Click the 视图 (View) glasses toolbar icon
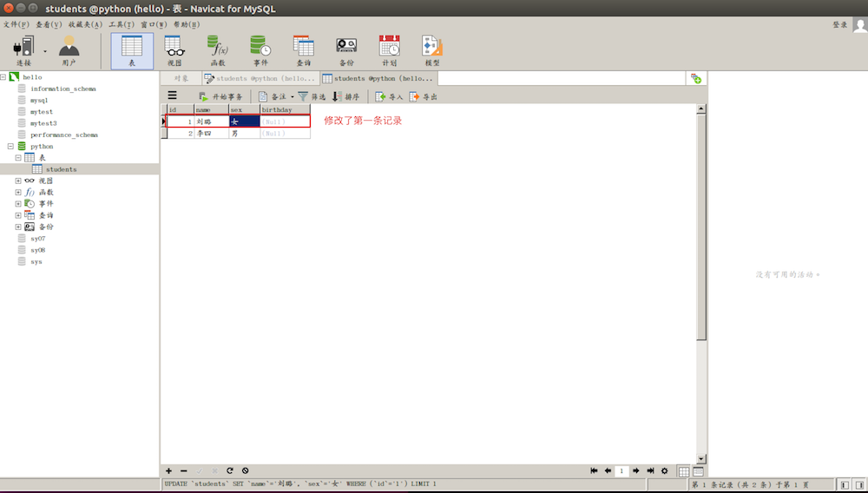Screen dimensions: 868x493 pyautogui.click(x=174, y=50)
